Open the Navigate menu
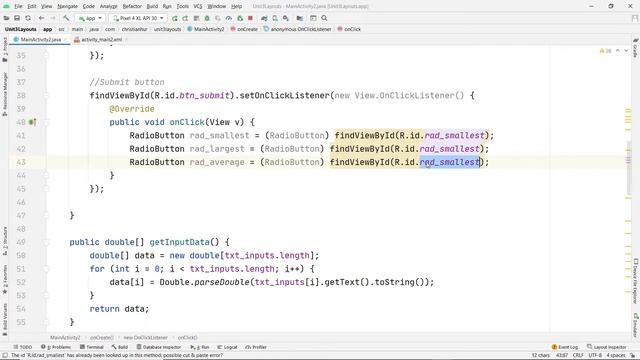This screenshot has height=360, width=640. [67, 6]
